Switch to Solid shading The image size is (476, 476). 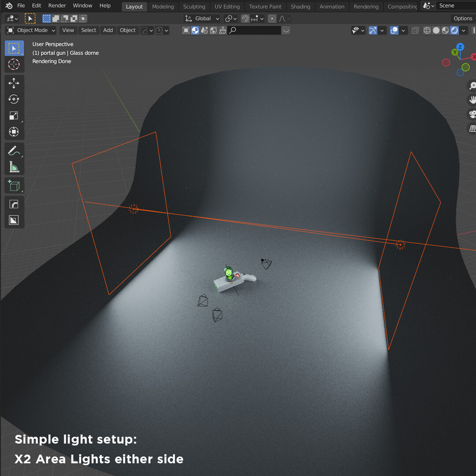pyautogui.click(x=436, y=30)
